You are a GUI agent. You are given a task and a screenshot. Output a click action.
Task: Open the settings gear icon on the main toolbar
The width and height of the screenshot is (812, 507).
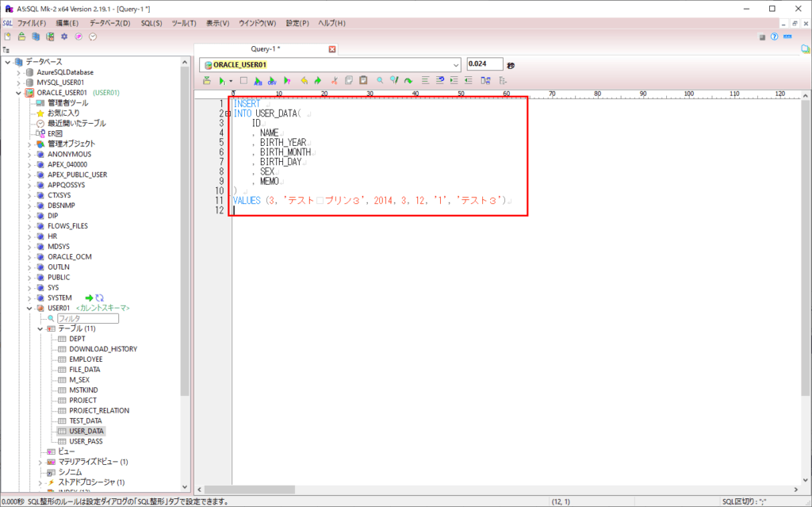point(64,36)
